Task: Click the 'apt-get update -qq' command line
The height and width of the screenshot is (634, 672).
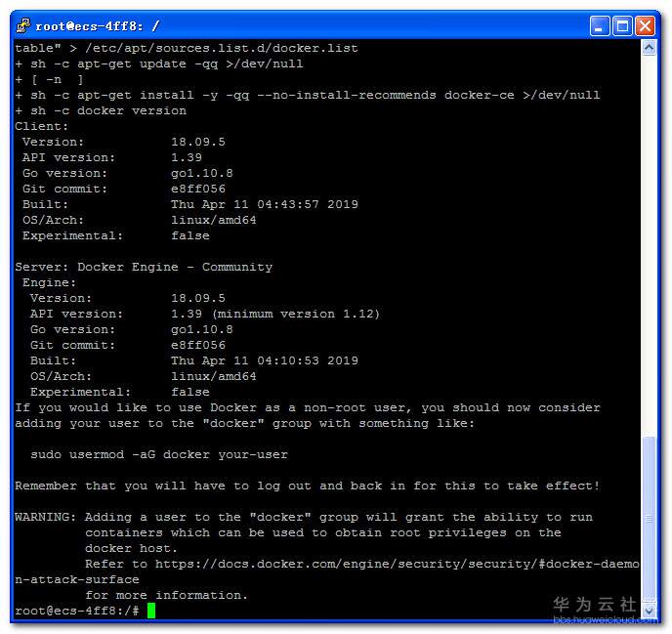Action: tap(159, 63)
